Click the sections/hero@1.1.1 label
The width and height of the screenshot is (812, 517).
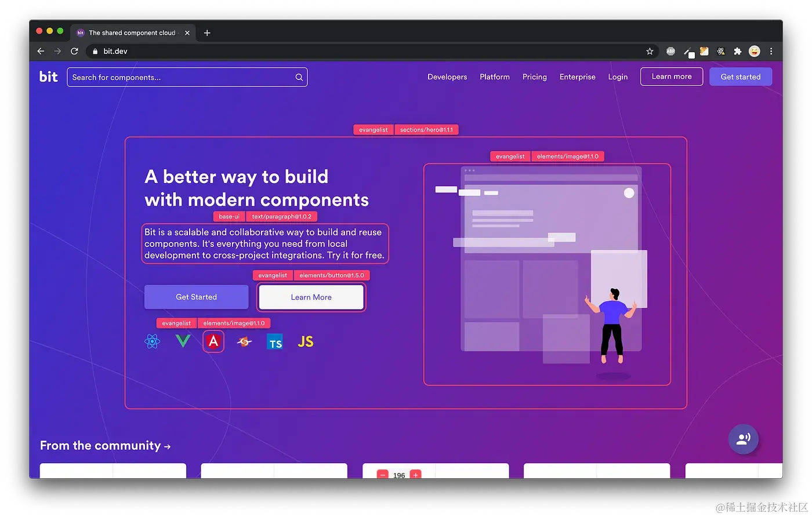[426, 130]
